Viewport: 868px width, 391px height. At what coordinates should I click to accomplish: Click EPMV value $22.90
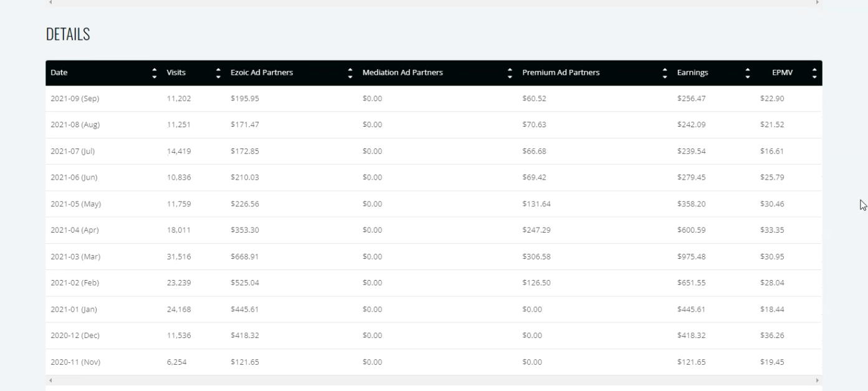tap(772, 99)
